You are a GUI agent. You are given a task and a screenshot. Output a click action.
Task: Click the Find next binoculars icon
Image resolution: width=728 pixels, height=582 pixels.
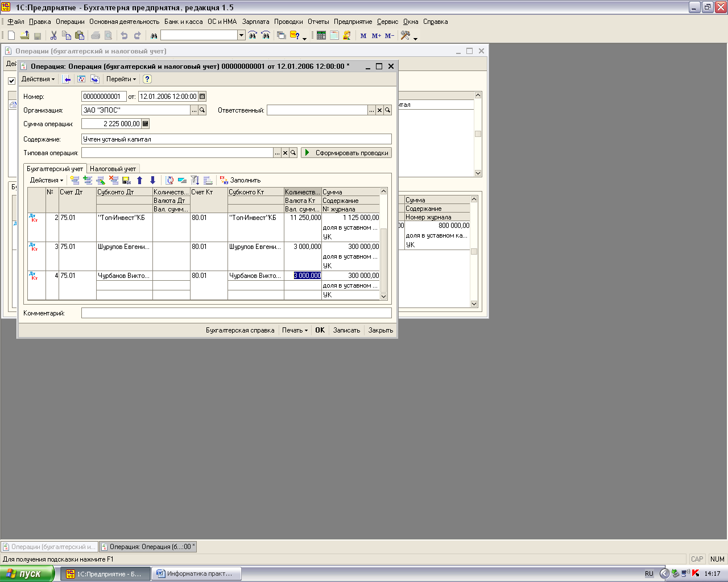coord(253,35)
